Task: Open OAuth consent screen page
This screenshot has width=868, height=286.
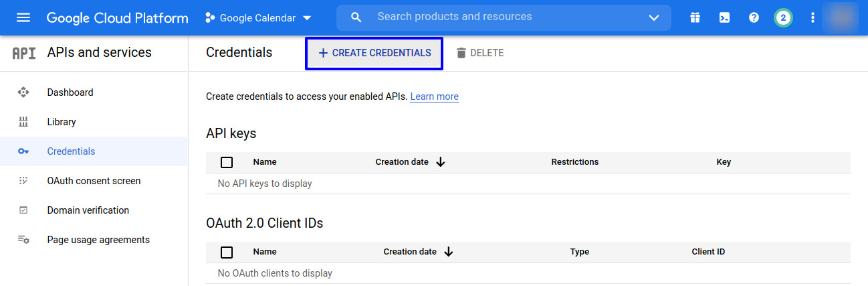Action: click(x=94, y=181)
